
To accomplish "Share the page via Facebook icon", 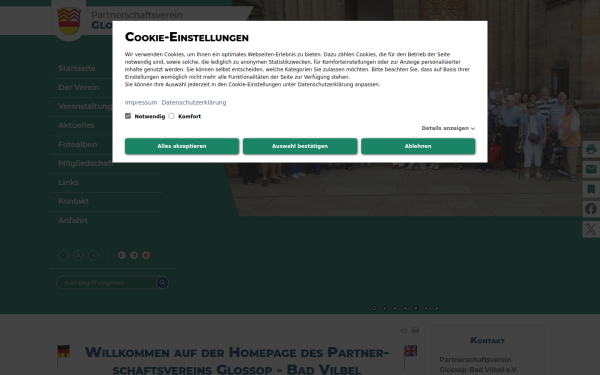I will [x=591, y=209].
